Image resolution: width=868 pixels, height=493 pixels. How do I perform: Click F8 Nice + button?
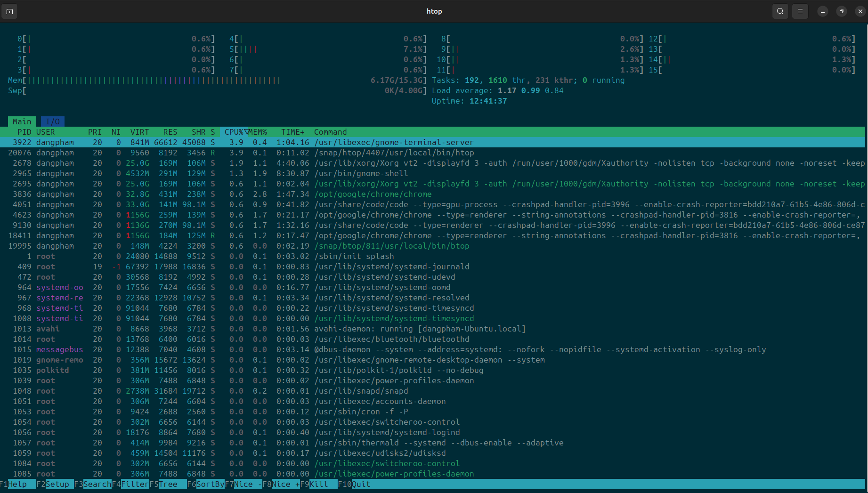pyautogui.click(x=281, y=484)
